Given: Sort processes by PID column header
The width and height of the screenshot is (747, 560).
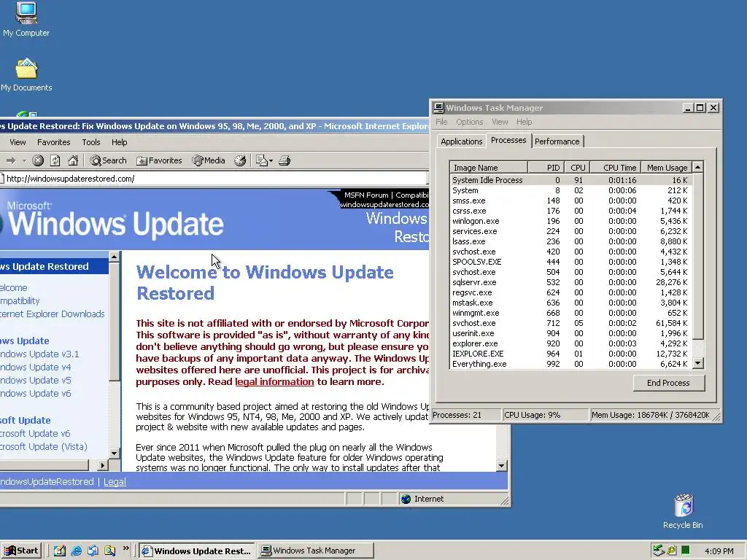Looking at the screenshot, I should (x=546, y=168).
